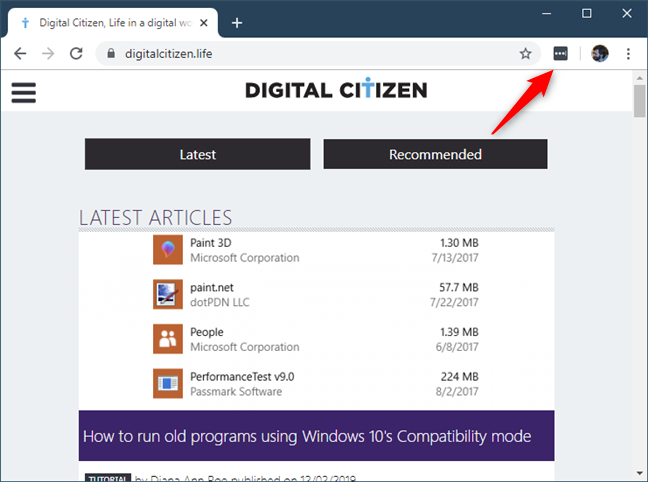
Task: Close the Digital Citizen tab
Action: pyautogui.click(x=204, y=23)
